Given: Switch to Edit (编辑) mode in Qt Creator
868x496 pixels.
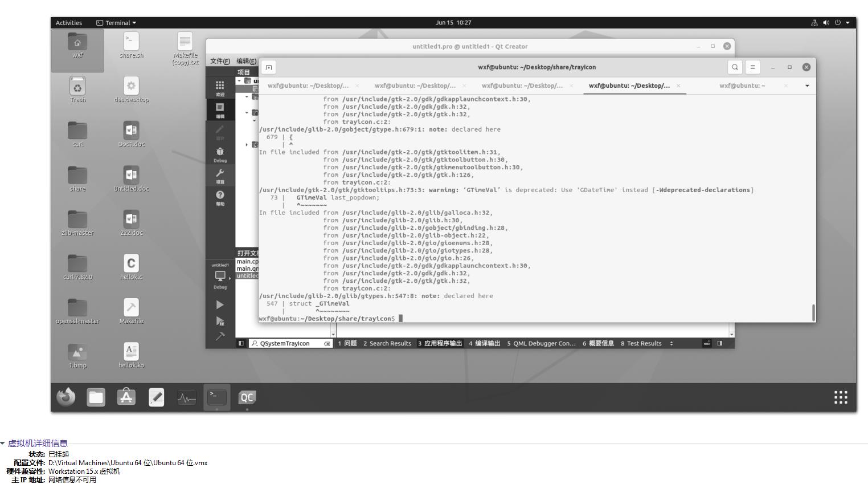Looking at the screenshot, I should (x=220, y=110).
